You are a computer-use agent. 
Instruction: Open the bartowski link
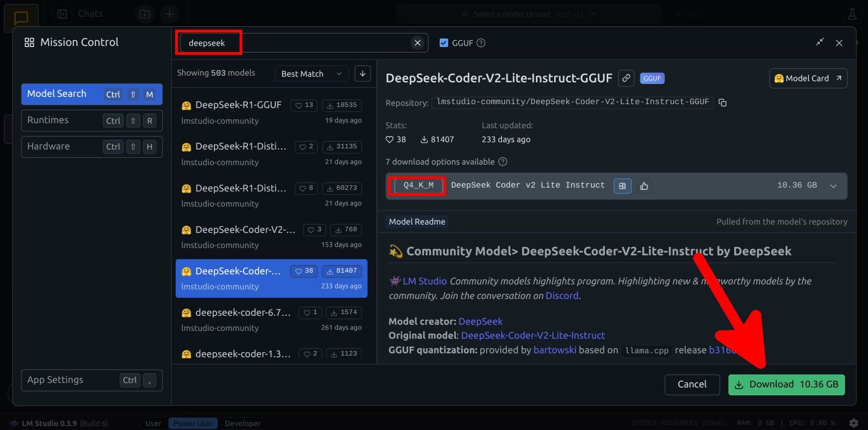(555, 350)
